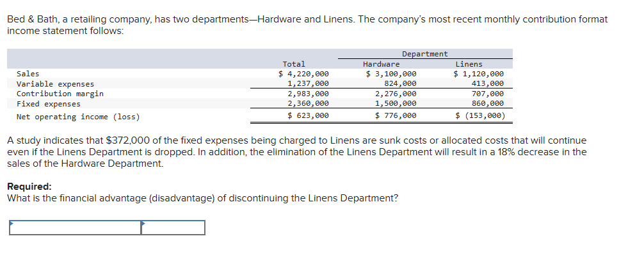
Task: Select Linens sales value $ 1,120,000
Action: click(478, 74)
